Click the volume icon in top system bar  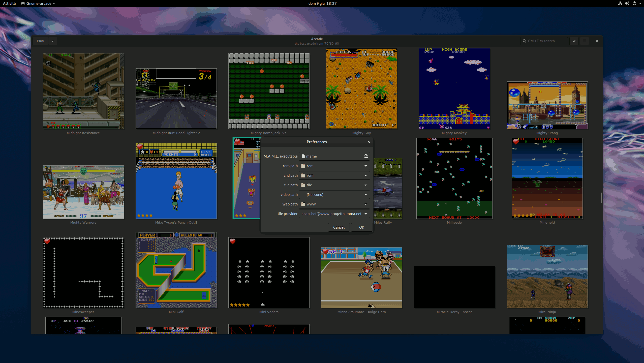627,3
